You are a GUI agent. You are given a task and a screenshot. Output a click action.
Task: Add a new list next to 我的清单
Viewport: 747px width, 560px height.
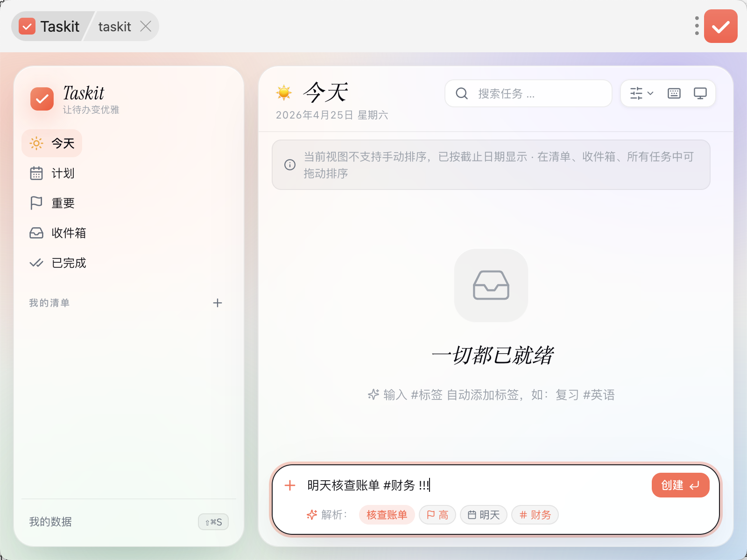(x=218, y=303)
